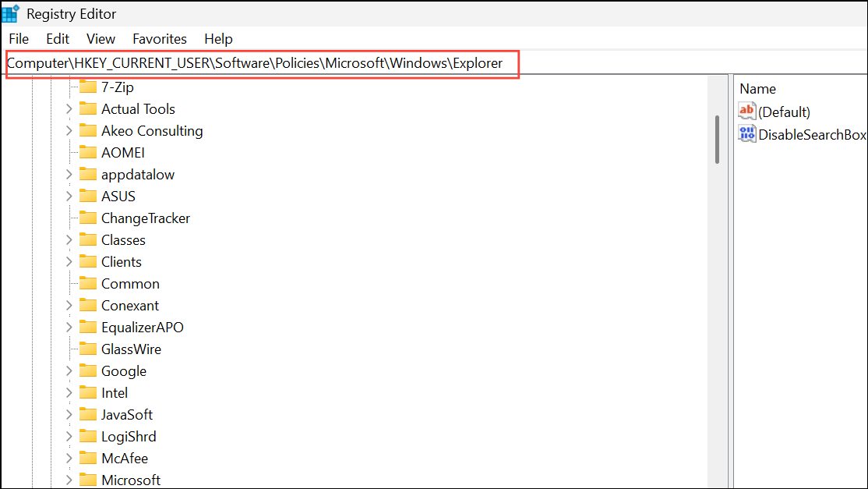
Task: Expand the Conexant key
Action: 69,305
